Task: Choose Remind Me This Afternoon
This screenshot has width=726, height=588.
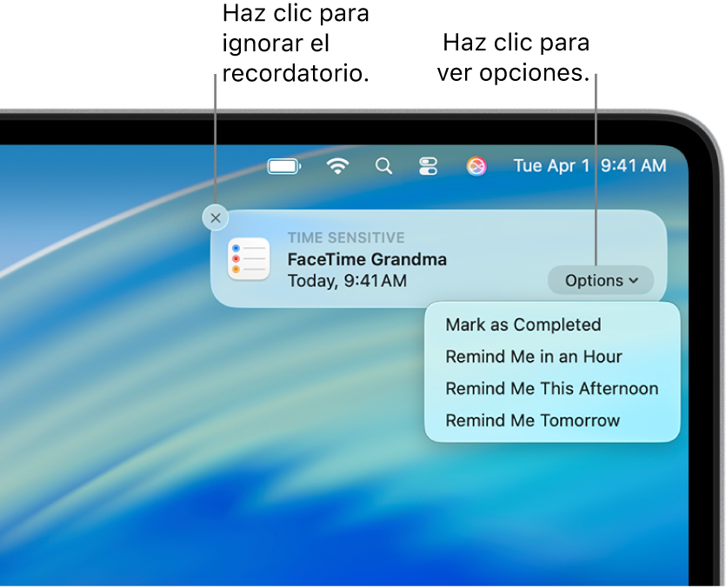Action: click(551, 388)
